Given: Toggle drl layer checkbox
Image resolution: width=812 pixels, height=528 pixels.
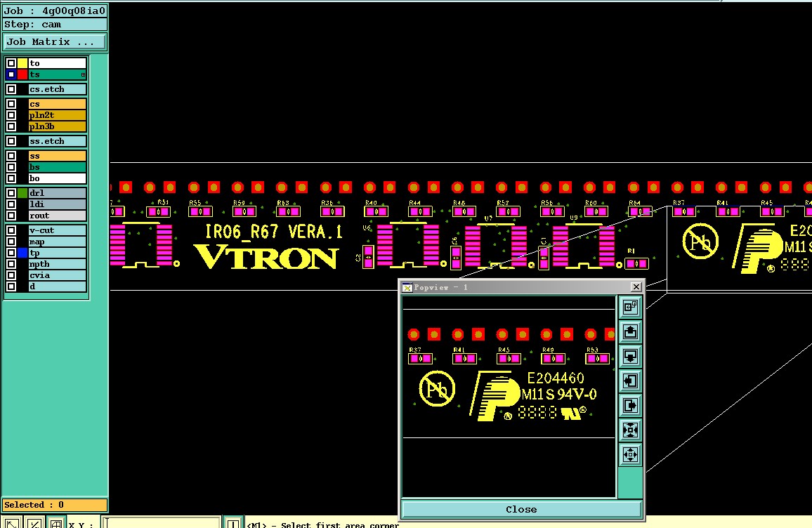Looking at the screenshot, I should [11, 193].
